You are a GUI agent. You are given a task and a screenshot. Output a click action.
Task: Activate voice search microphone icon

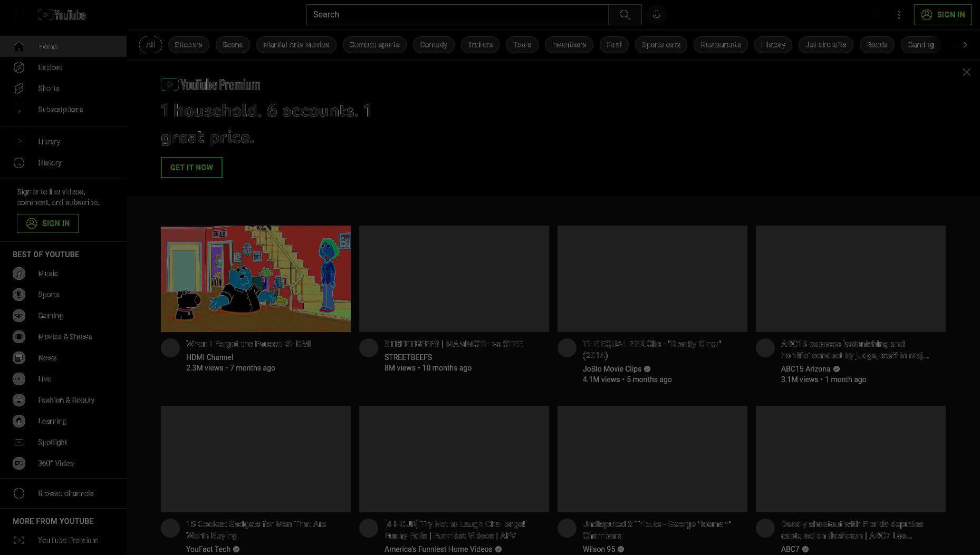click(x=657, y=15)
